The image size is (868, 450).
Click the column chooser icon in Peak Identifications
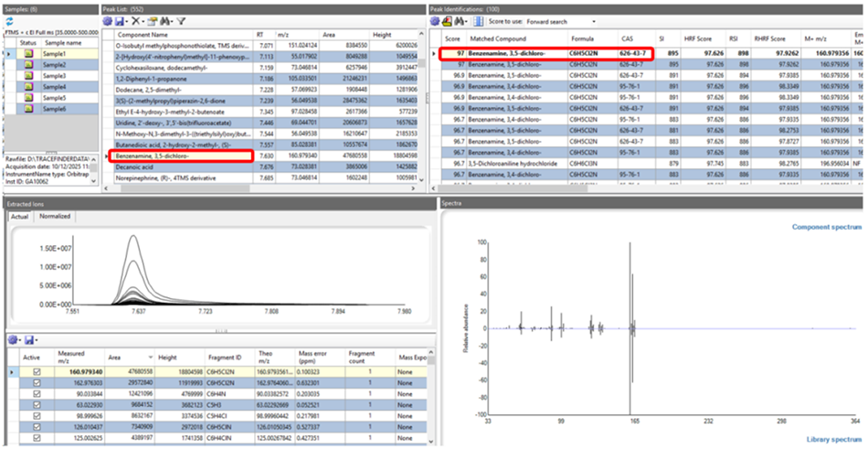coord(479,21)
